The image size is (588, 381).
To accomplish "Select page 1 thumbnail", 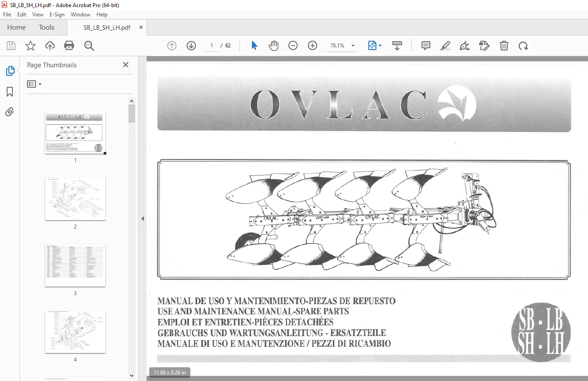I will click(x=75, y=132).
